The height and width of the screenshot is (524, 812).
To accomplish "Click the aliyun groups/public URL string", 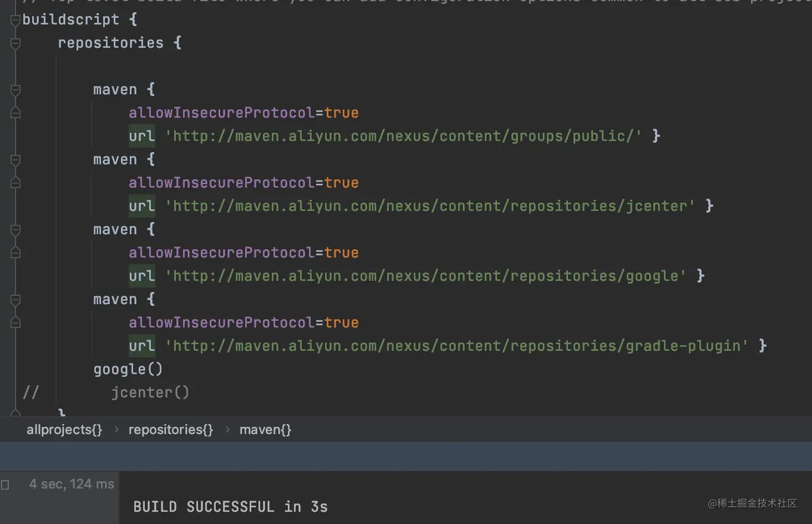I will 403,136.
